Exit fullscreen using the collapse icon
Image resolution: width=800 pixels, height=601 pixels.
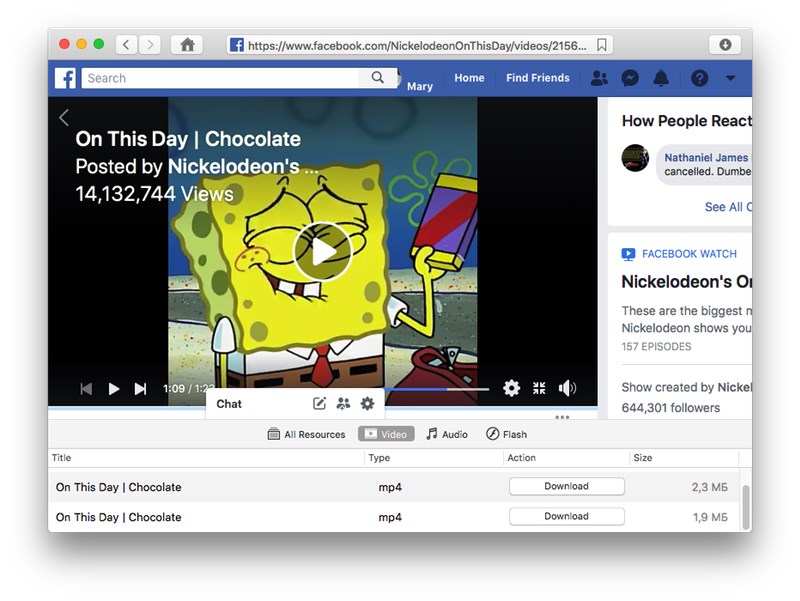[x=539, y=388]
